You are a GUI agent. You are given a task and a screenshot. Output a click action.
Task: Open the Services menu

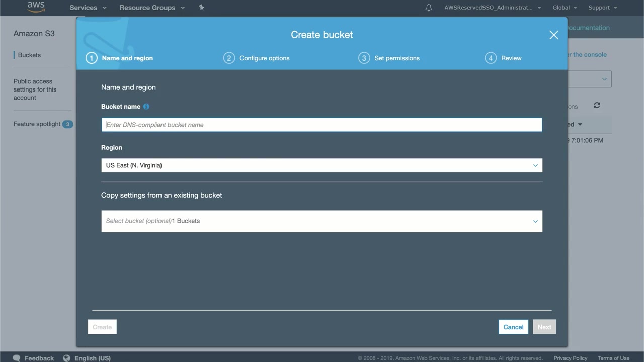click(88, 8)
